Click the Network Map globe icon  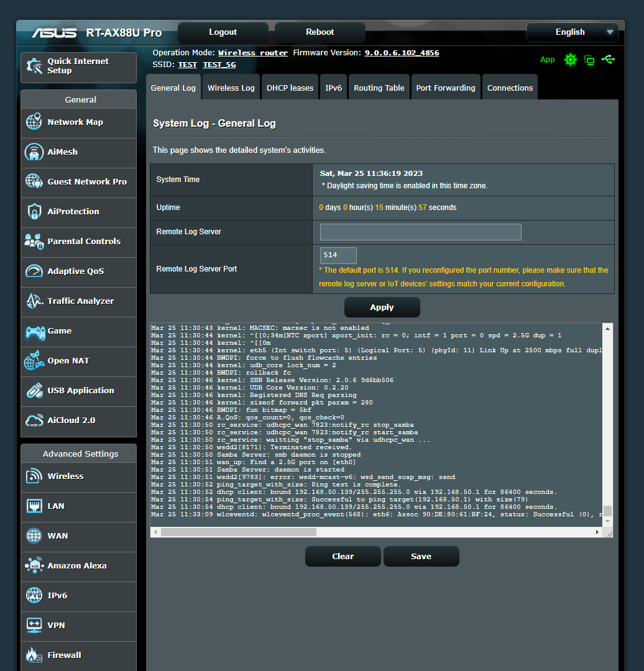point(34,122)
